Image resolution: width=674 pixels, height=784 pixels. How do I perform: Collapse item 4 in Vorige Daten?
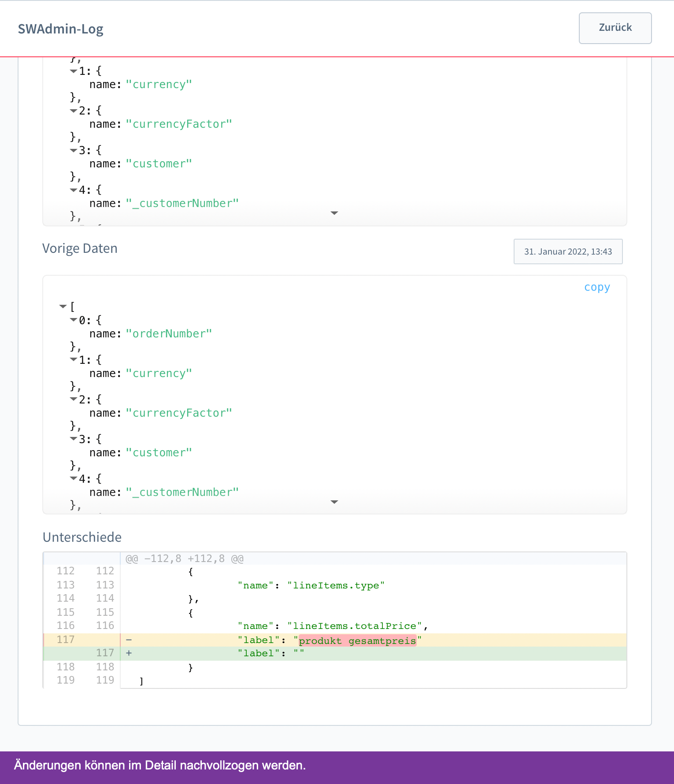[74, 478]
